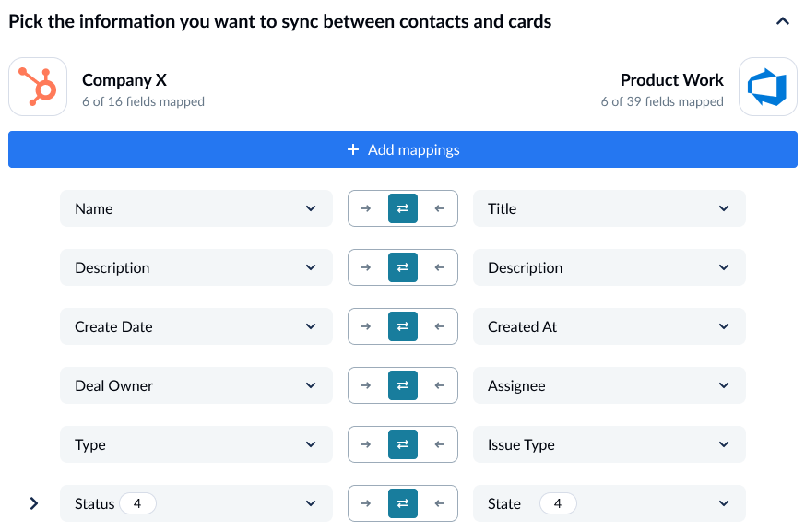Click the Add mappings button
Image resolution: width=805 pixels, height=532 pixels.
tap(403, 149)
